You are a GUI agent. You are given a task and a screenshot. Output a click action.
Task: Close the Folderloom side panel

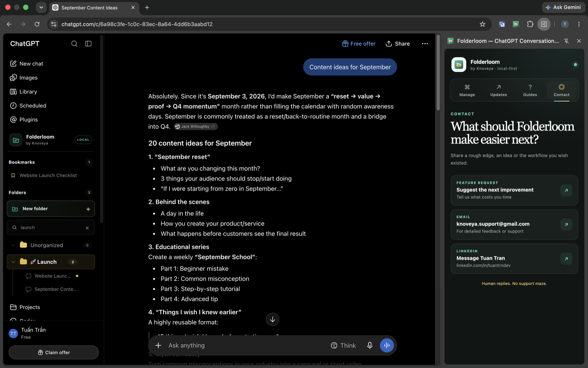579,41
